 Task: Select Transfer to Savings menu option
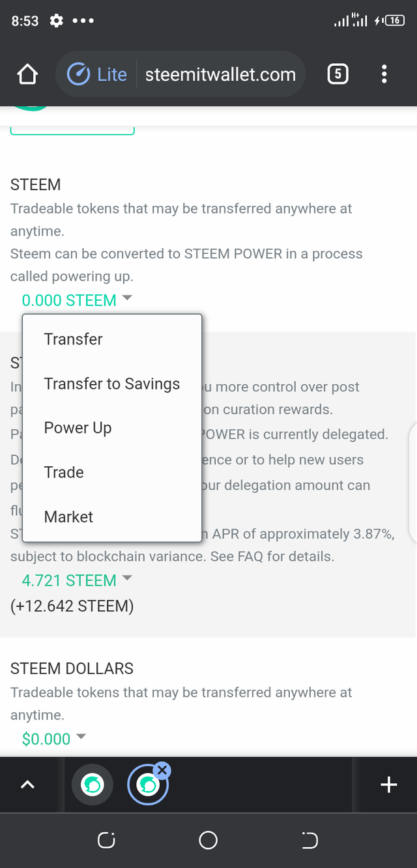111,384
